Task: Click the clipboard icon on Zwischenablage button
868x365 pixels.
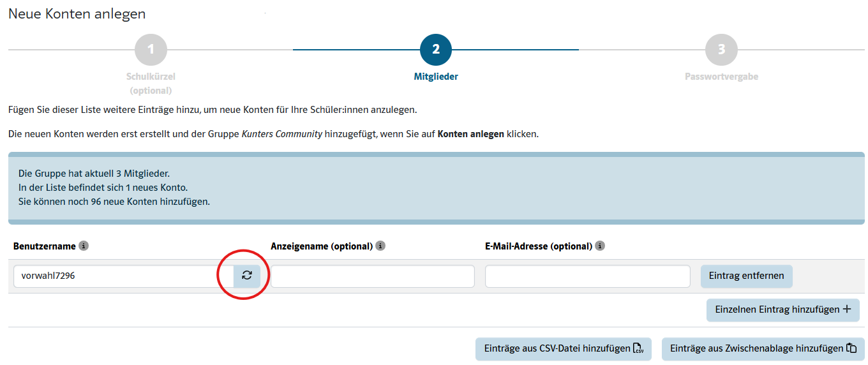Action: pyautogui.click(x=851, y=348)
